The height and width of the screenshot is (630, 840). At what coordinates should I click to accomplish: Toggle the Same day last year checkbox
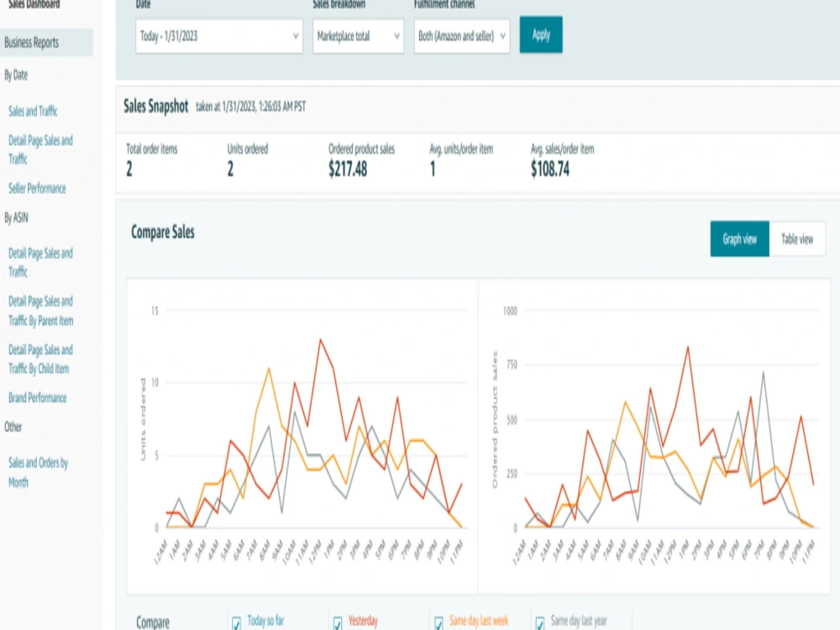(540, 623)
